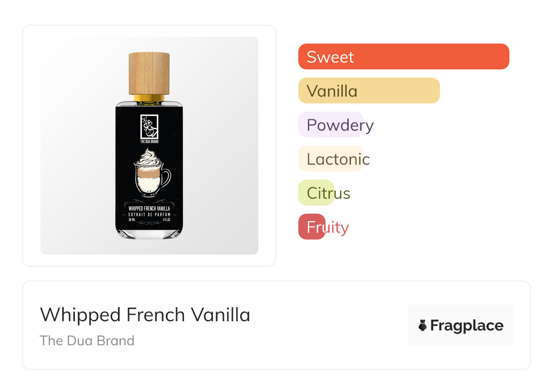Click the gold collar below the cap
The width and height of the screenshot is (553, 392).
tap(149, 98)
